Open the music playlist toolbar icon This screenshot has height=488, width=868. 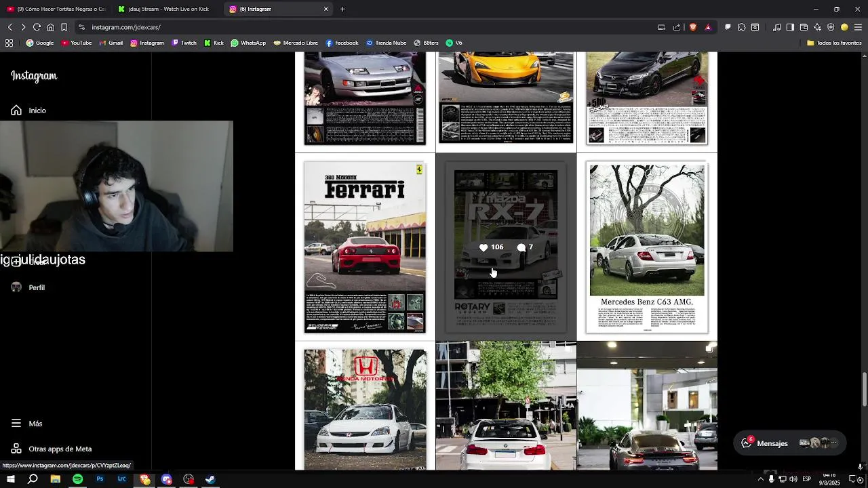pyautogui.click(x=776, y=27)
